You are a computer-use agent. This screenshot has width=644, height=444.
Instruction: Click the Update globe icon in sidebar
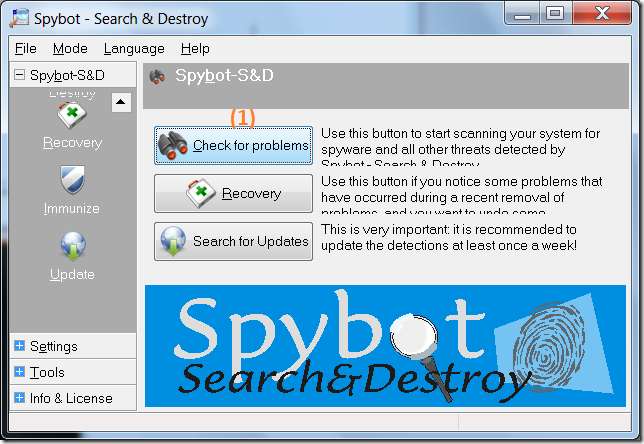click(73, 246)
